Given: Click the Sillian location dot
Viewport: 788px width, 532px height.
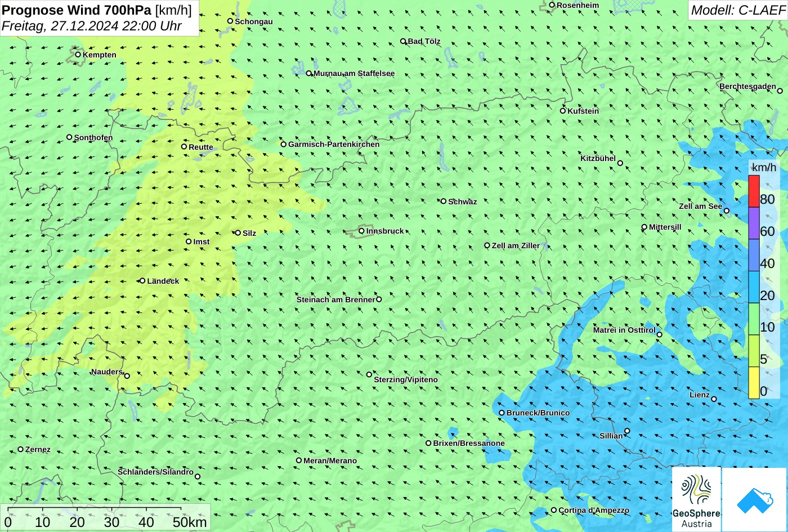Looking at the screenshot, I should point(627,431).
